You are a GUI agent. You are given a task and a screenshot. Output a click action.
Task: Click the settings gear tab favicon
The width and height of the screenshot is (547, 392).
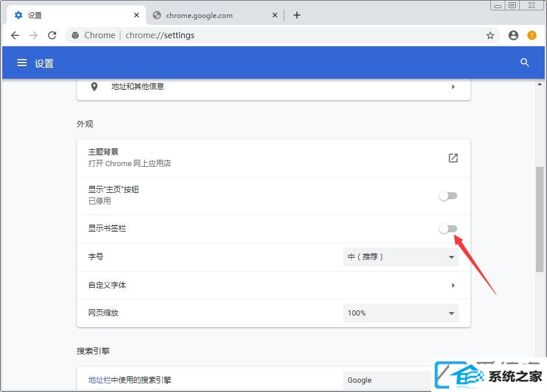coord(19,15)
